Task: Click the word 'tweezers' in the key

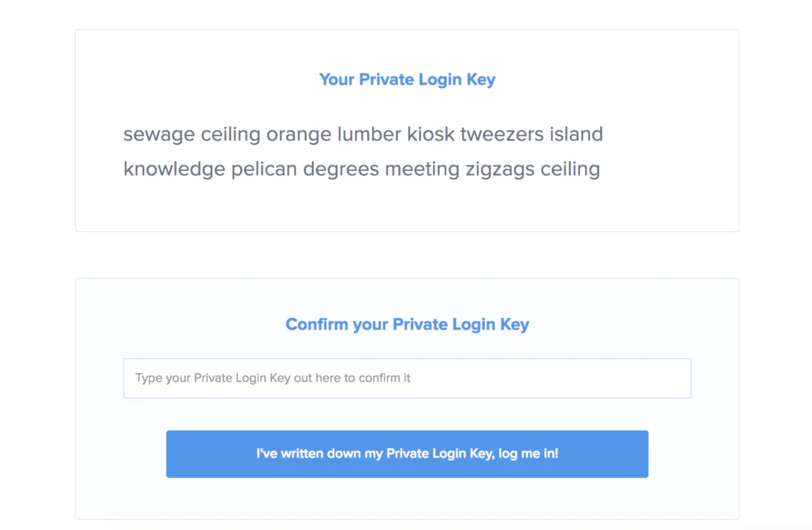Action: pos(502,135)
